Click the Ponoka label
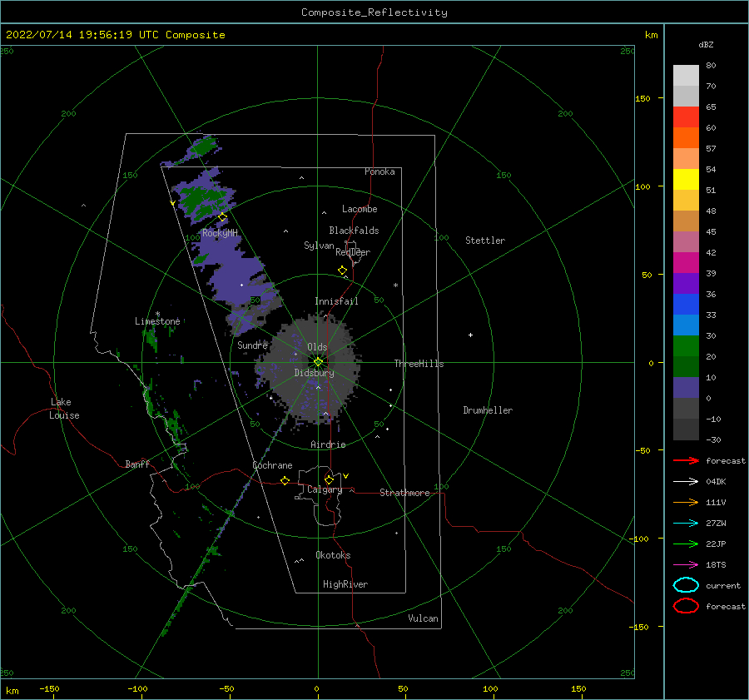The width and height of the screenshot is (749, 700). (x=379, y=171)
